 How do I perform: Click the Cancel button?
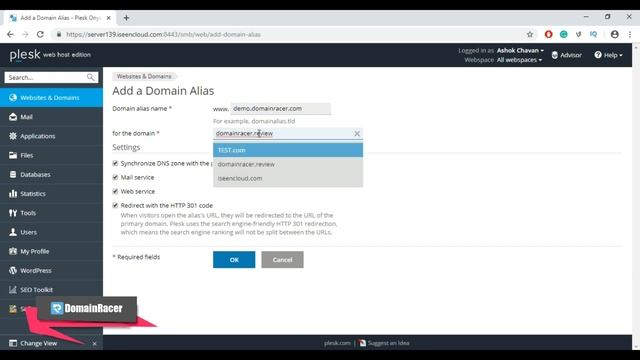282,260
